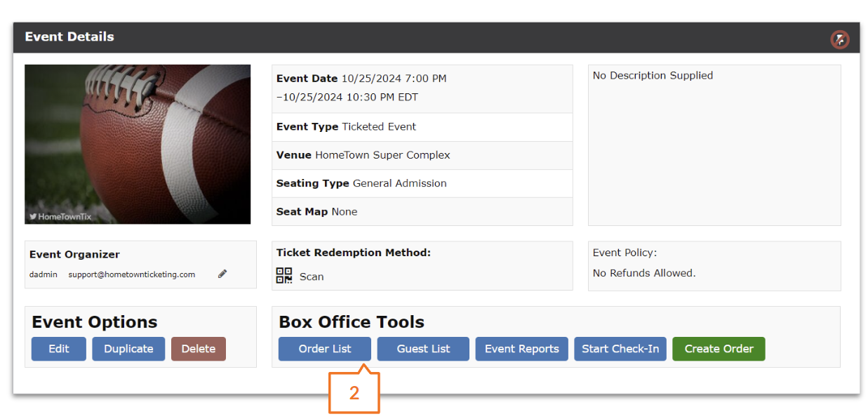
Task: Click the No Description Supplied box
Action: pyautogui.click(x=714, y=145)
